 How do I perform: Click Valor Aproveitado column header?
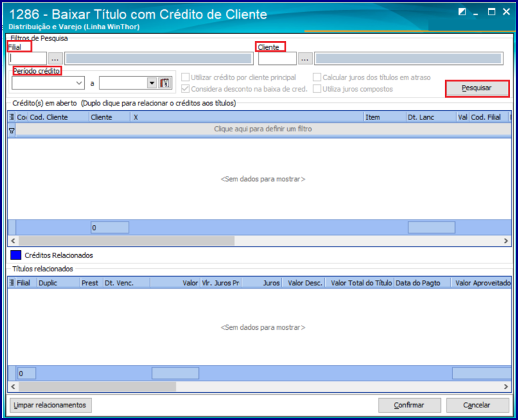(482, 283)
